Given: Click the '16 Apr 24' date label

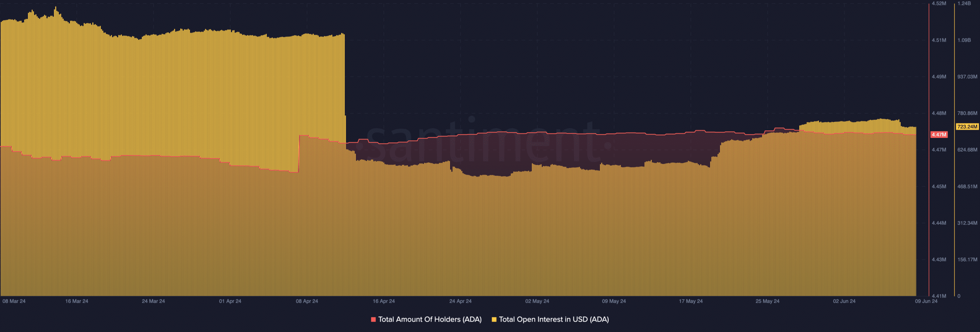Looking at the screenshot, I should [384, 301].
